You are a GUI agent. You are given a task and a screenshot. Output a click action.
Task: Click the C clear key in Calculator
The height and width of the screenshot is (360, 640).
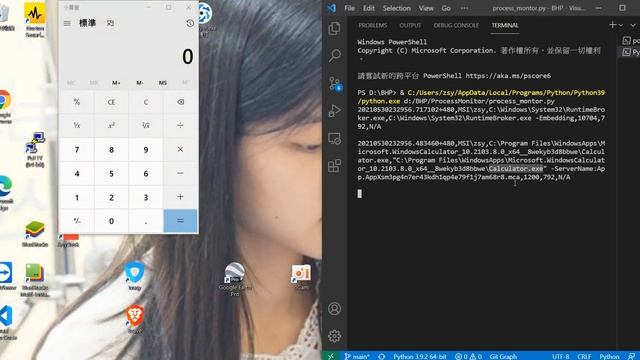pos(146,102)
